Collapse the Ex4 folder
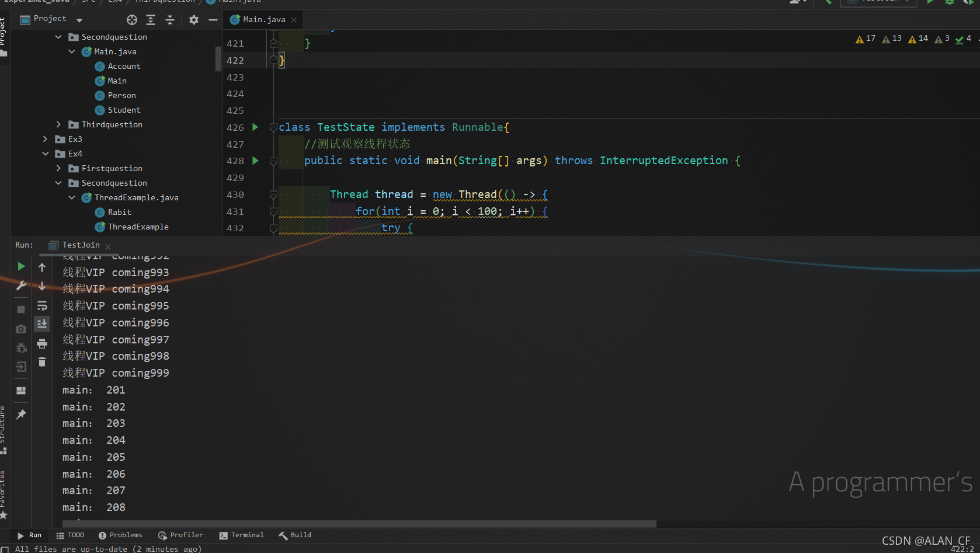 click(x=45, y=154)
